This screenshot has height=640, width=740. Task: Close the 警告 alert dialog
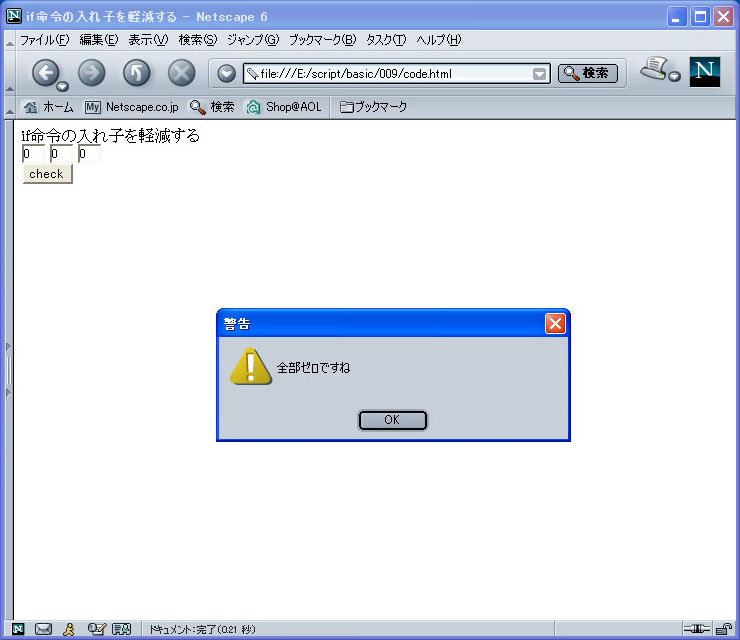point(555,323)
